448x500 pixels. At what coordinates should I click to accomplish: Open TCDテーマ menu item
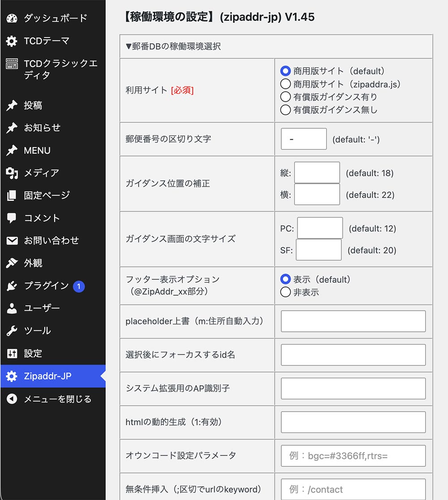[x=53, y=41]
